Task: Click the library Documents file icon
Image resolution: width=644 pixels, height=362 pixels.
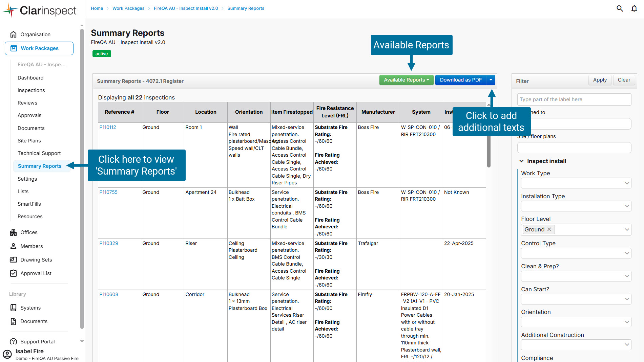Action: coord(14,321)
